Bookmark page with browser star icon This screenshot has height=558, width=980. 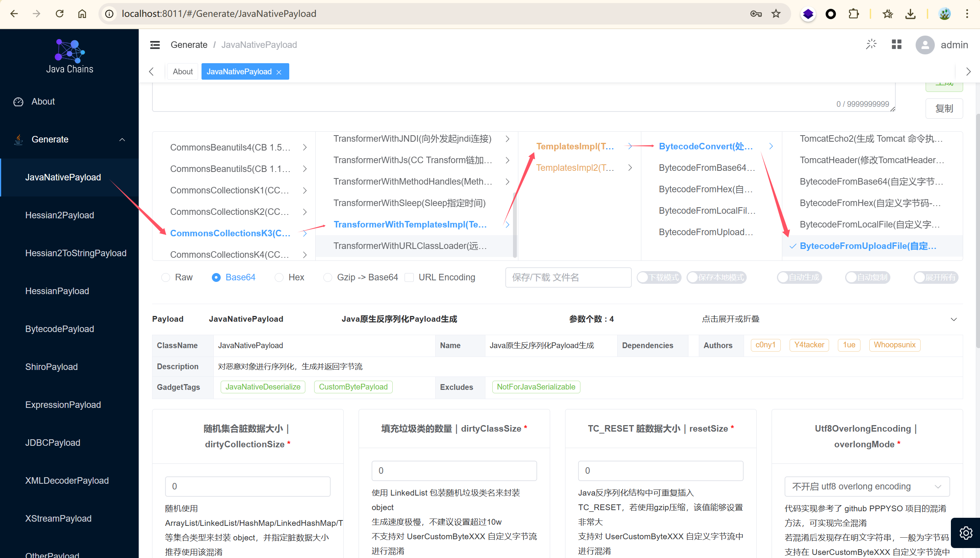[x=776, y=14]
